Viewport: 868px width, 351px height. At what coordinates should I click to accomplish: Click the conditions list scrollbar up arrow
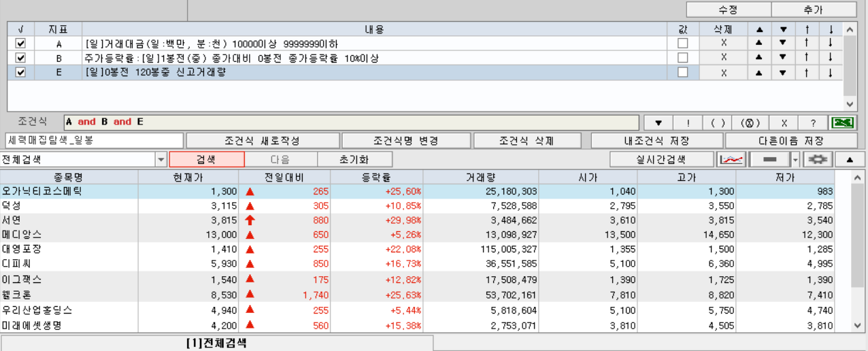tap(850, 29)
